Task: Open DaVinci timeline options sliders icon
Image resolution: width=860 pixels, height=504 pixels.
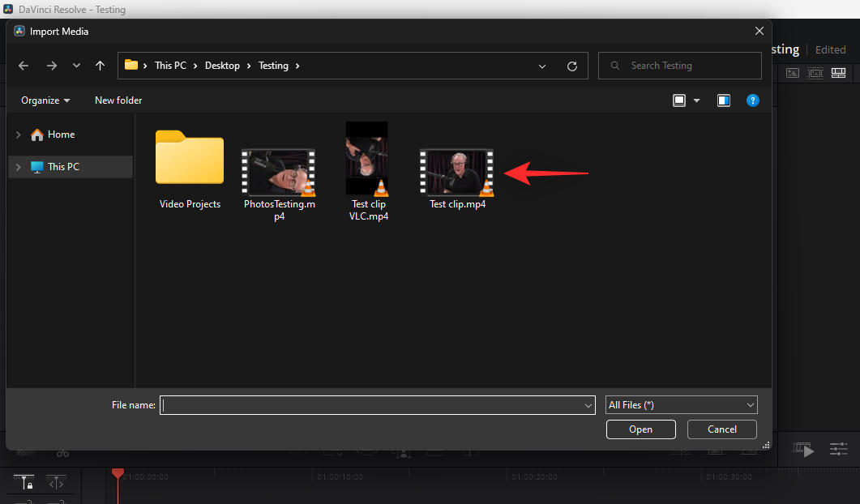Action: point(838,450)
